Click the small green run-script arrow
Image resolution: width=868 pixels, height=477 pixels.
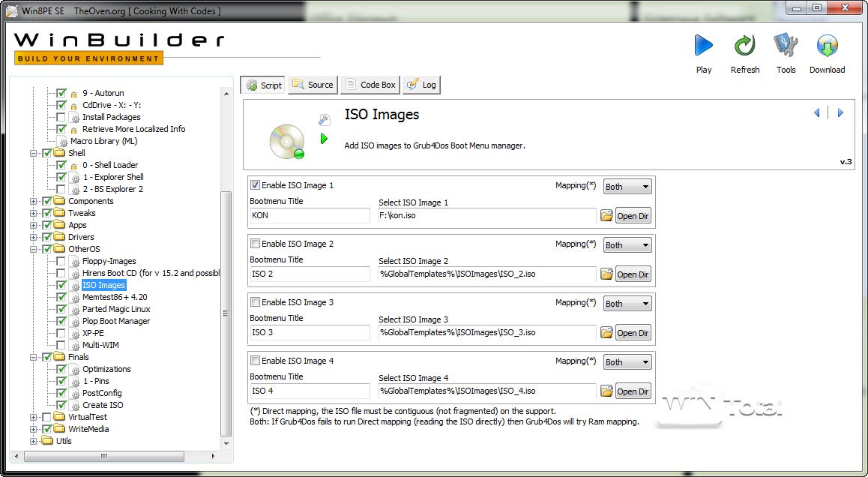point(324,139)
